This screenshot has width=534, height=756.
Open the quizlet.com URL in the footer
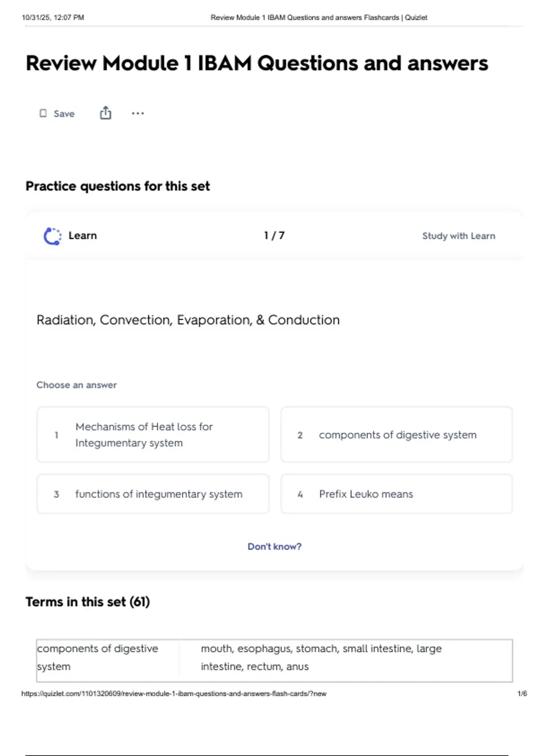click(174, 693)
